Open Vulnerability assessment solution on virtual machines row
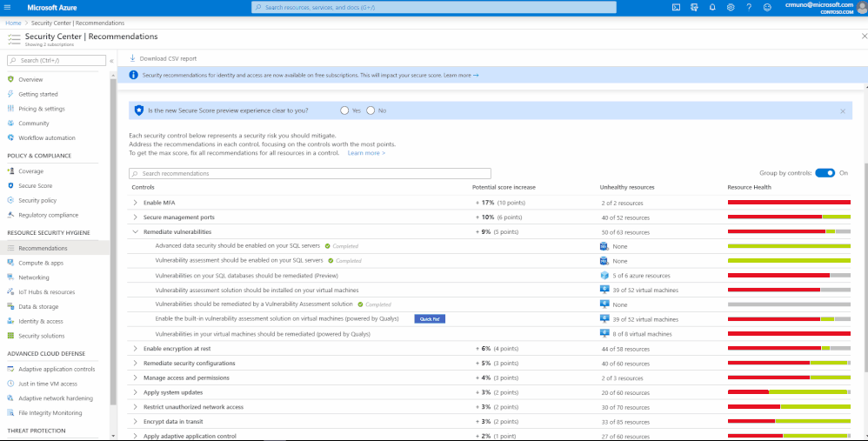This screenshot has height=441, width=868. pos(257,290)
